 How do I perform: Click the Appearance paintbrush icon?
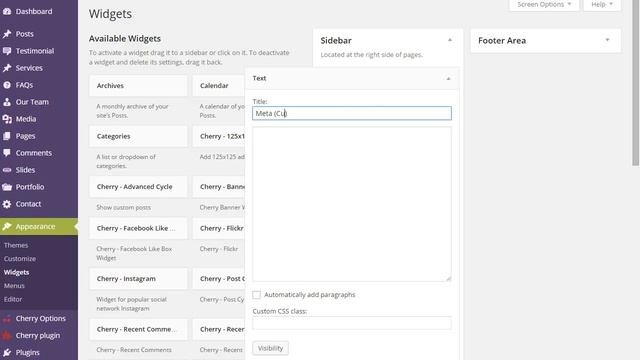coord(7,227)
